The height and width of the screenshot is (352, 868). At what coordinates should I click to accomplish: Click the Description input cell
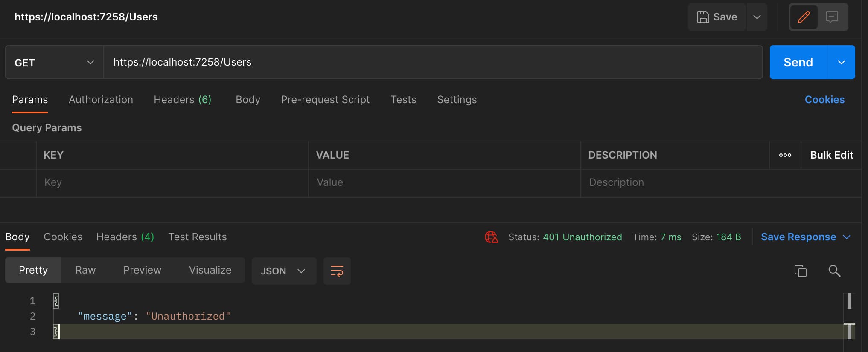click(x=721, y=183)
